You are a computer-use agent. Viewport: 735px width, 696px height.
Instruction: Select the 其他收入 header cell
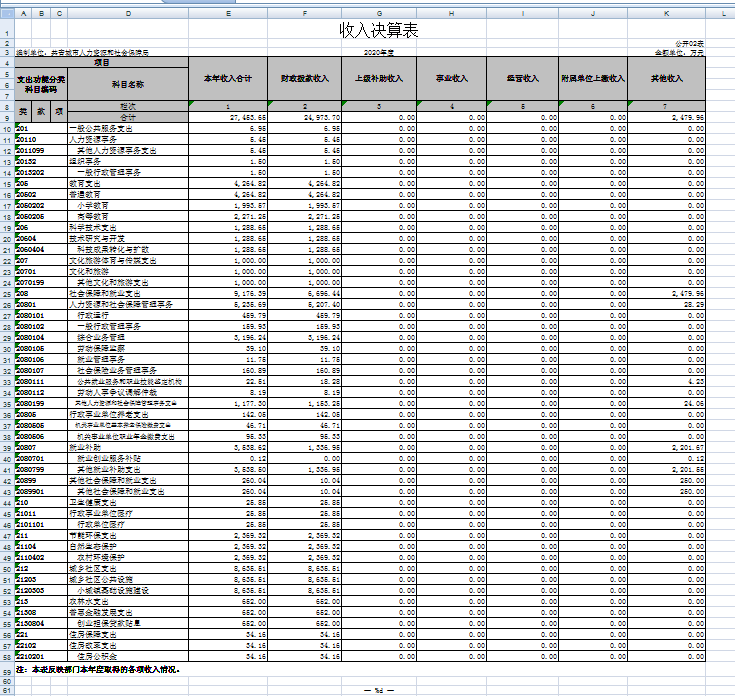(x=666, y=78)
